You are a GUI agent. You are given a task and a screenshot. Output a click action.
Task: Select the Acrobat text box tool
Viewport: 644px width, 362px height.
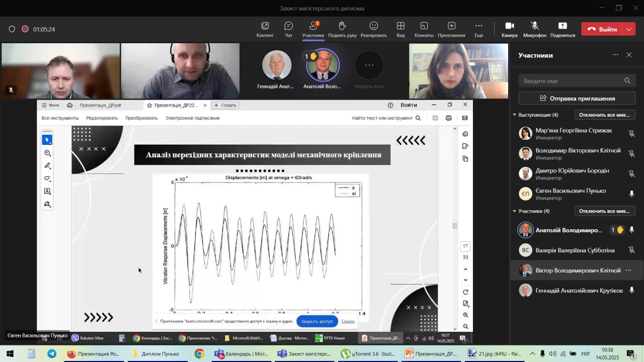(x=47, y=191)
